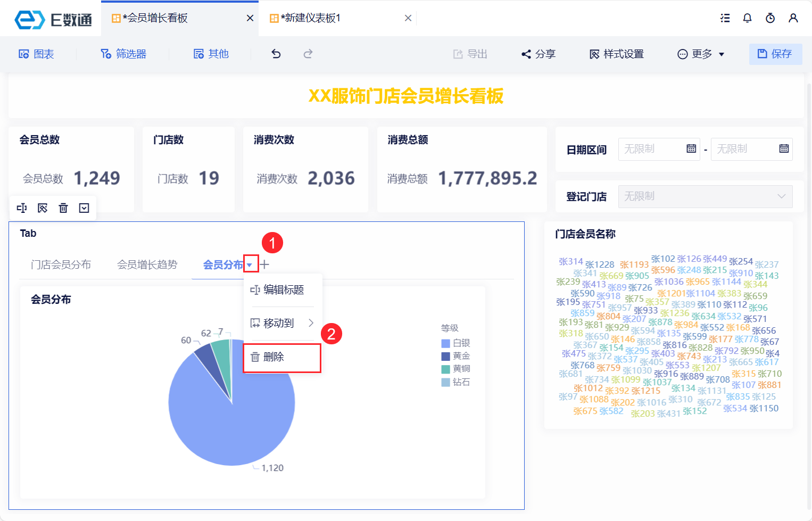Click the 门店会员名称 word cloud title
This screenshot has width=812, height=521.
[585, 234]
